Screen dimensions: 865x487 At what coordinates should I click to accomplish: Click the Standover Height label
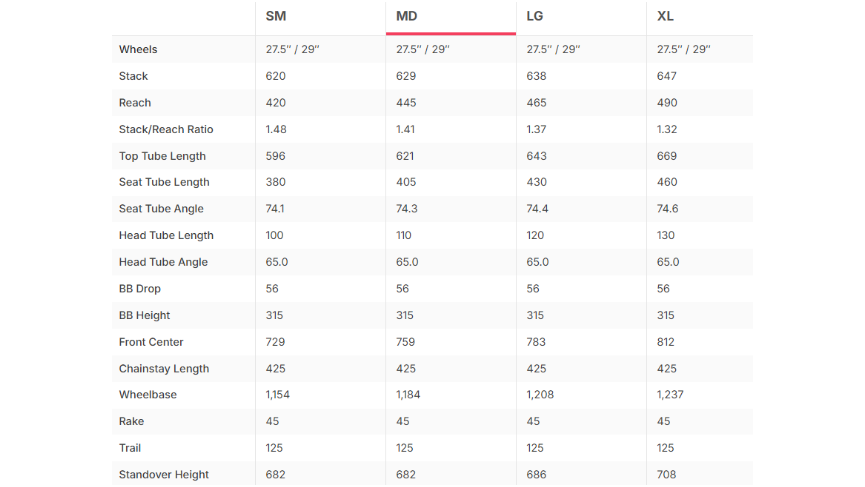tap(164, 474)
